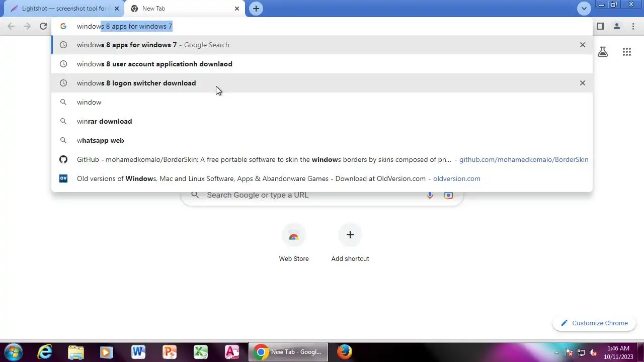Open the Web Store shortcut
Viewport: 644px width, 362px height.
294,243
